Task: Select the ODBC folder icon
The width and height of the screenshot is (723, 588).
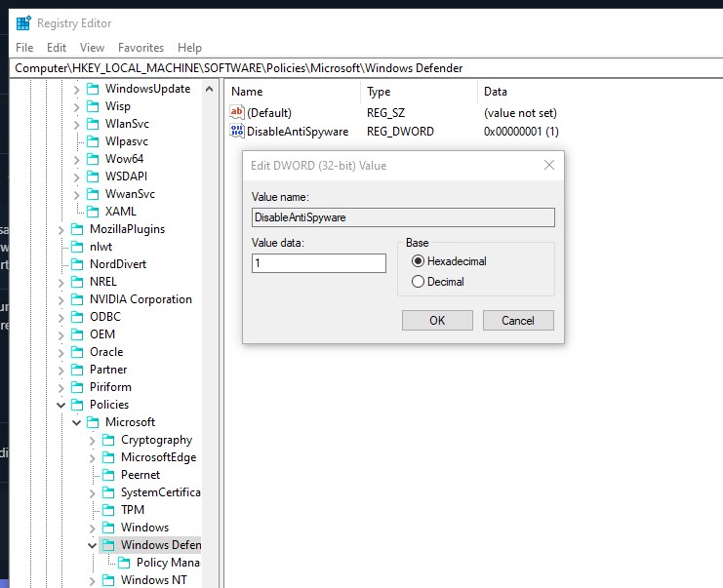Action: pos(77,317)
